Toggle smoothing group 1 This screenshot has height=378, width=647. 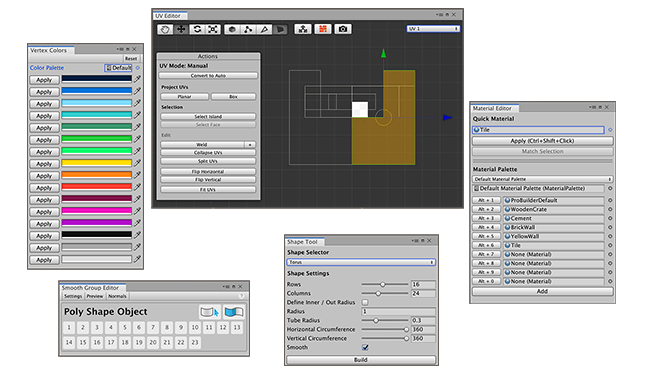69,328
